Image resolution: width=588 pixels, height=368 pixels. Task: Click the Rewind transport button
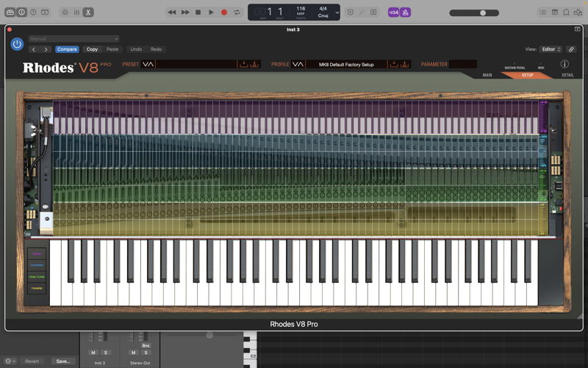(172, 13)
